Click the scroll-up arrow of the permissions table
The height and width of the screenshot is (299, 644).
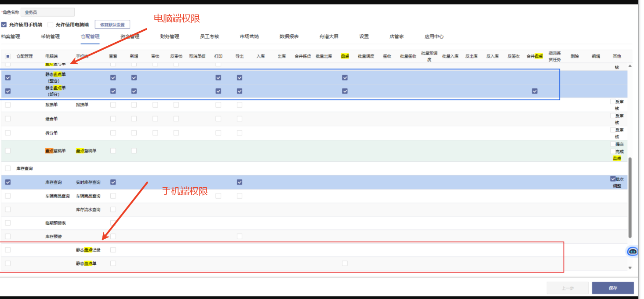[629, 66]
